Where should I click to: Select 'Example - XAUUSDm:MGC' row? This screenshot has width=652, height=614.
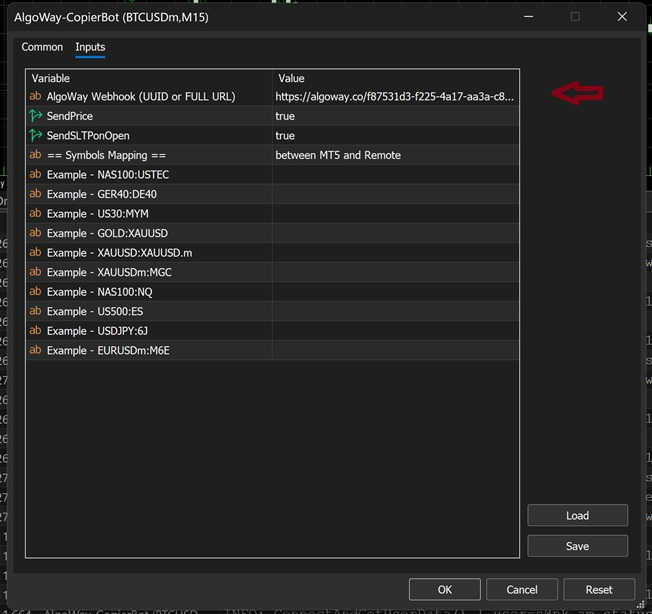point(272,272)
